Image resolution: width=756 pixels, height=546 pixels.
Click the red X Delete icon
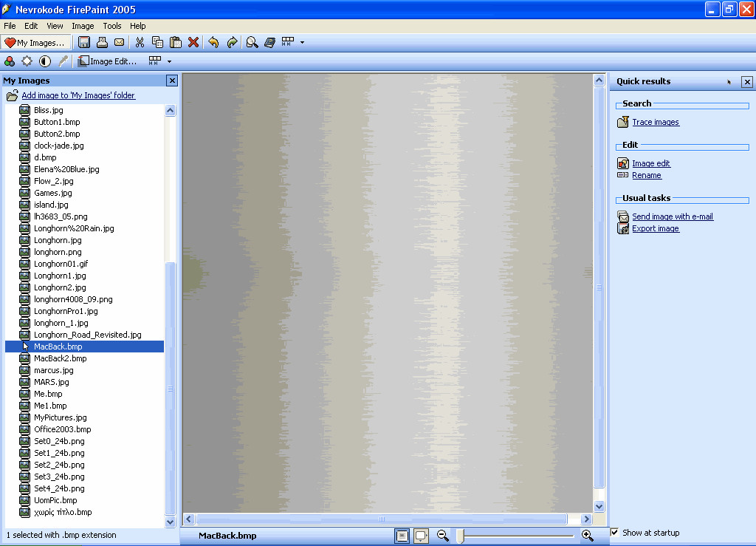193,42
